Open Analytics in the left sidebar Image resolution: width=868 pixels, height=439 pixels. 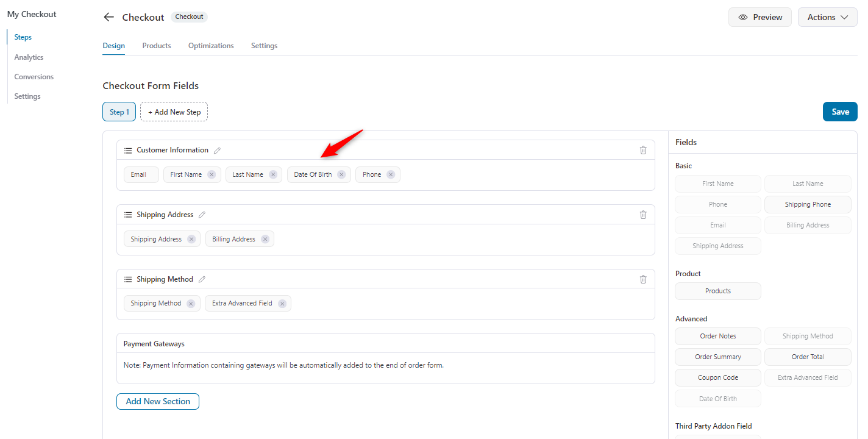coord(29,57)
